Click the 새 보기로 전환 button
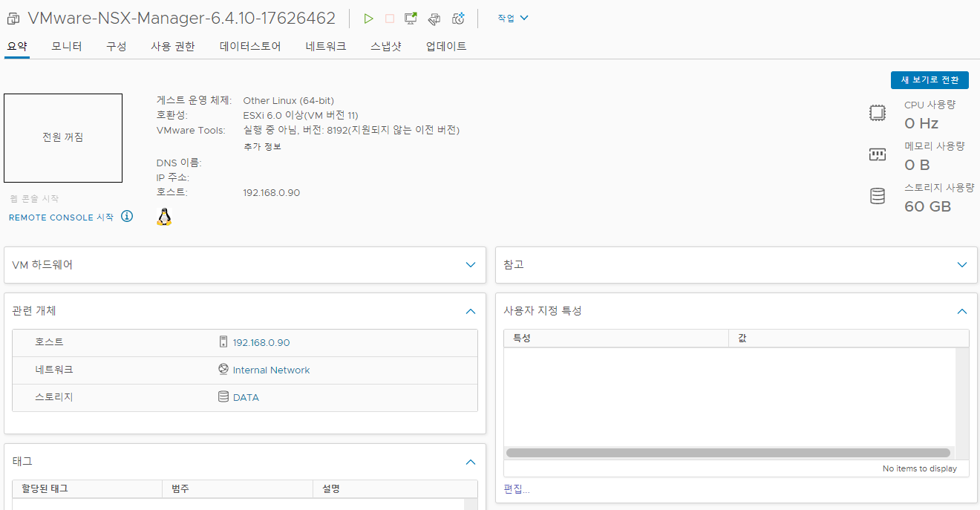 click(x=930, y=80)
